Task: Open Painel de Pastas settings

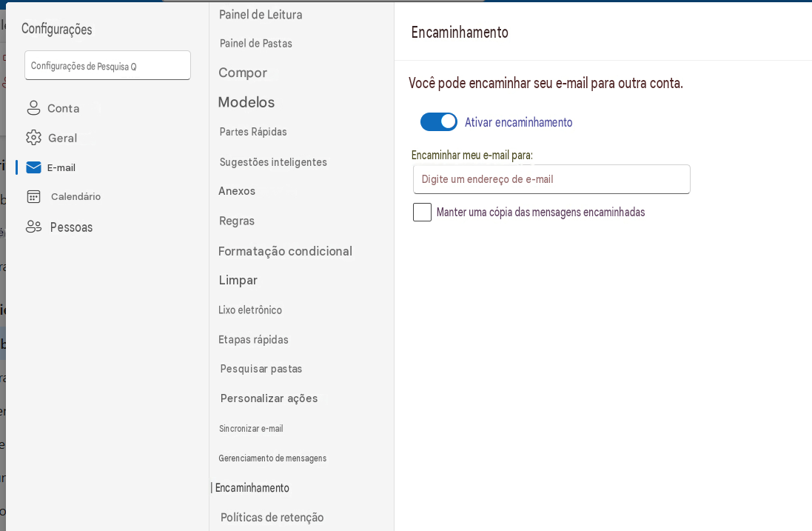Action: point(256,44)
